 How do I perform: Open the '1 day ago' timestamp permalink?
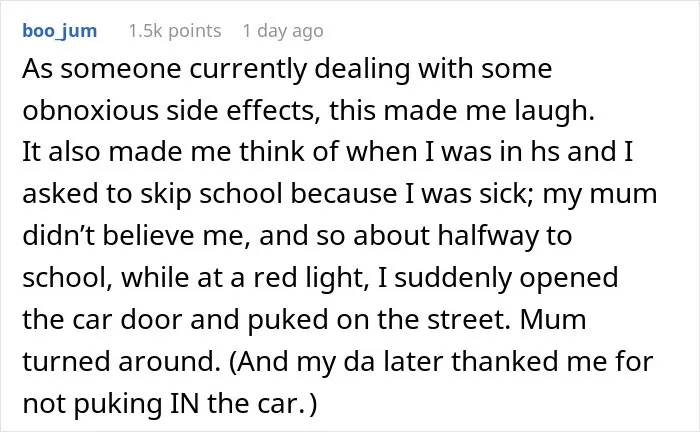(x=283, y=31)
